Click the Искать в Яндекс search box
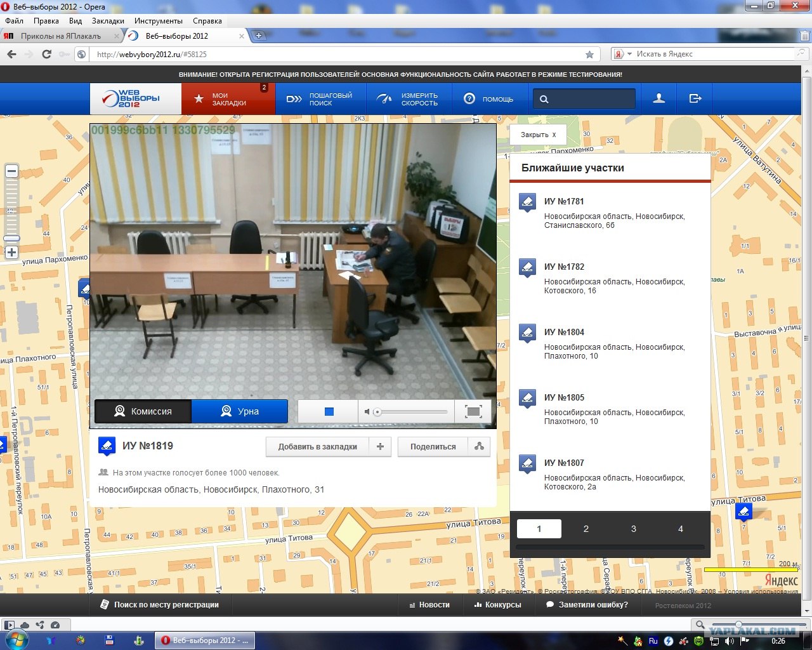Image resolution: width=812 pixels, height=650 pixels. click(714, 55)
